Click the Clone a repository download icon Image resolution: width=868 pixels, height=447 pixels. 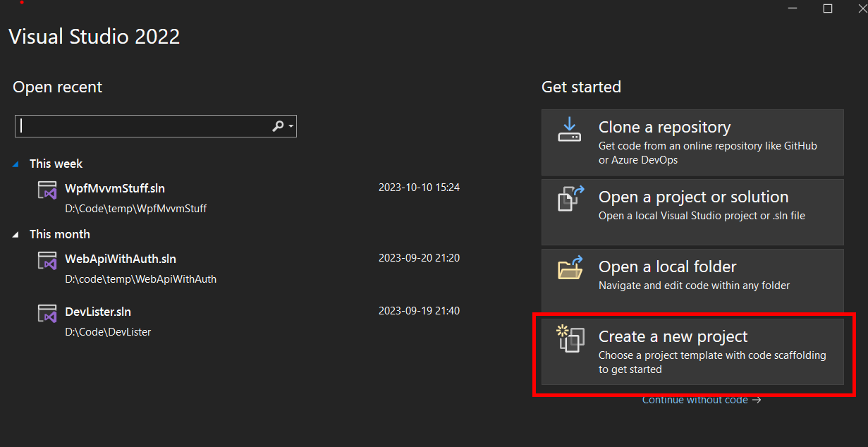[x=569, y=129]
